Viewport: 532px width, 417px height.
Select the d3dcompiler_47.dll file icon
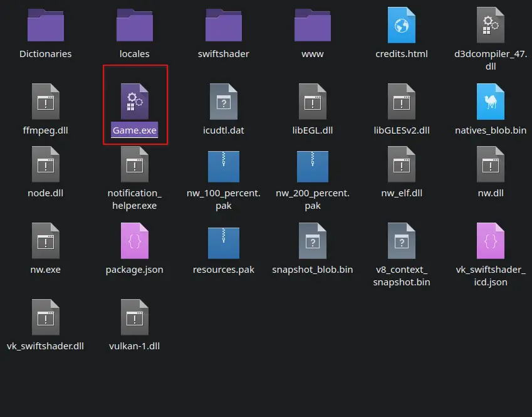[x=490, y=25]
